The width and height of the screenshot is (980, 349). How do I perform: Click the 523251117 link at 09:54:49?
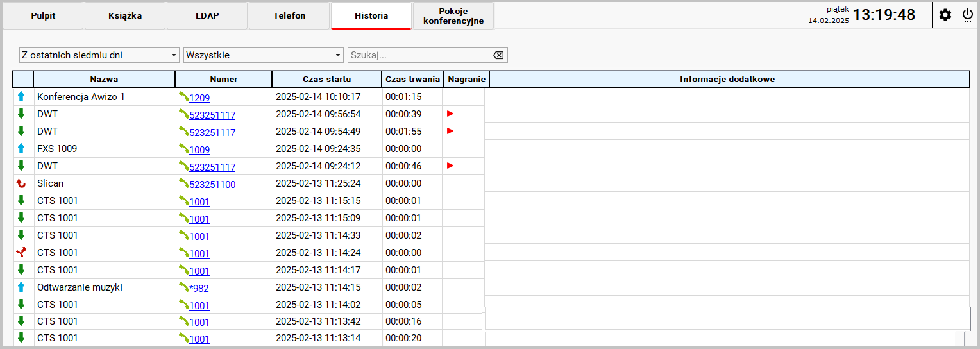[212, 132]
